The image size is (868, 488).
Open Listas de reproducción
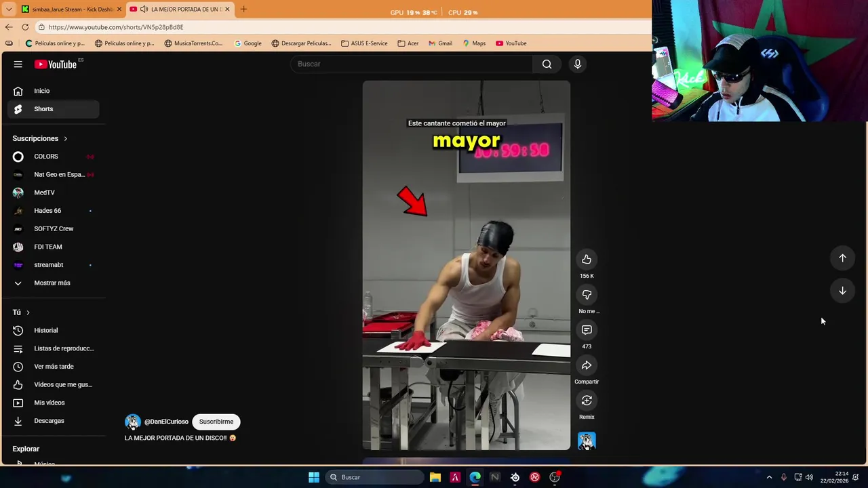[x=53, y=348]
